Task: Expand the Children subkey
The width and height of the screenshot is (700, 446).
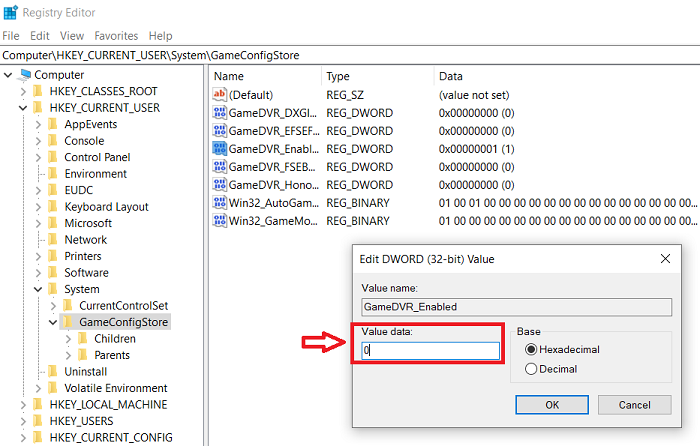Action: click(x=68, y=339)
